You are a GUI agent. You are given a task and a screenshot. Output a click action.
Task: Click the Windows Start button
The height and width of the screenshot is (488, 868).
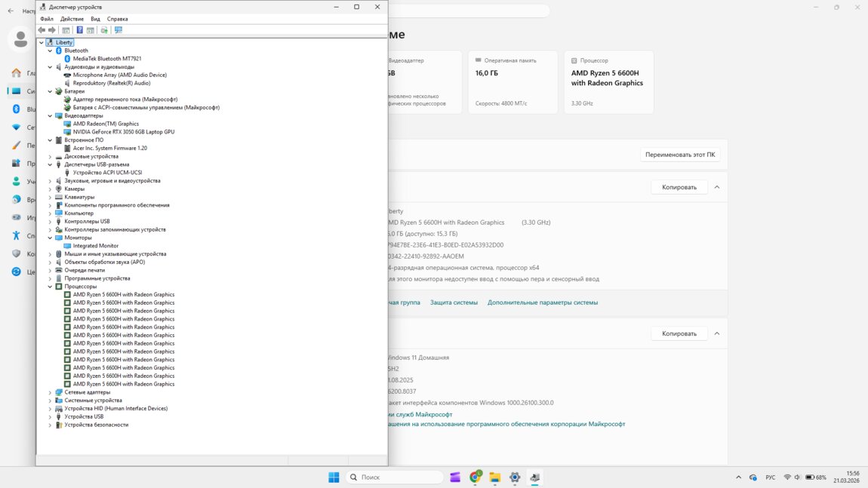pyautogui.click(x=334, y=477)
